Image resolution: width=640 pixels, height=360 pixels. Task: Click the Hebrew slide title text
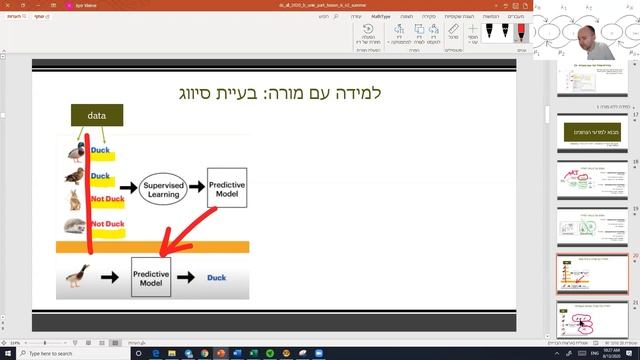(x=280, y=93)
